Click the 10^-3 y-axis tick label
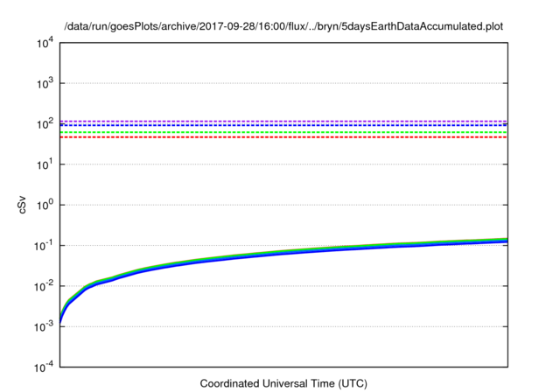This screenshot has width=560, height=392. [x=44, y=326]
